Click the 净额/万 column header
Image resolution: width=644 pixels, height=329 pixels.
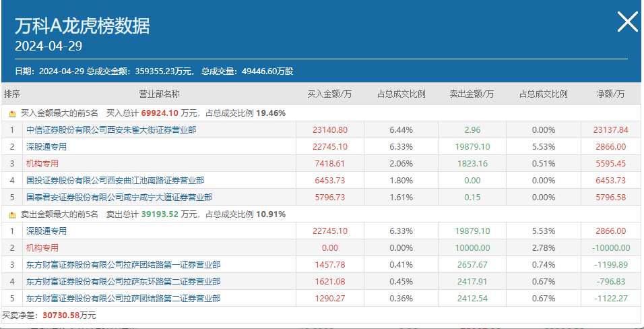pyautogui.click(x=610, y=94)
